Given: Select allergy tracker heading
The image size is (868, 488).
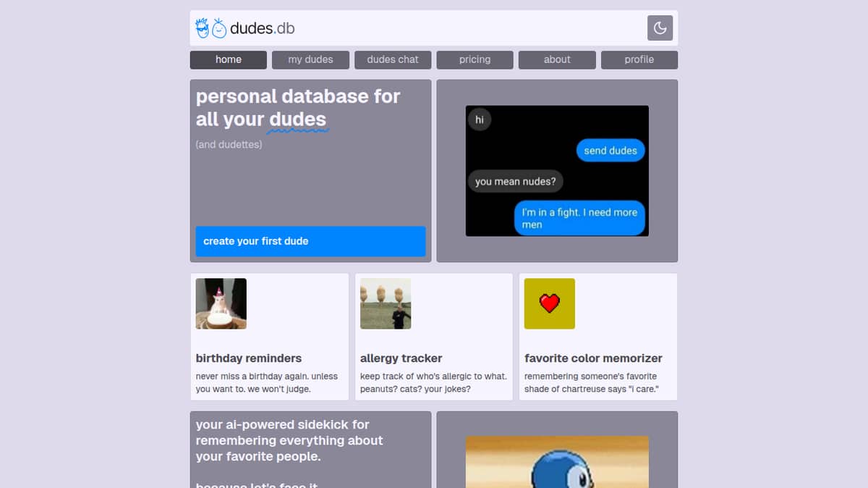Looking at the screenshot, I should [401, 358].
